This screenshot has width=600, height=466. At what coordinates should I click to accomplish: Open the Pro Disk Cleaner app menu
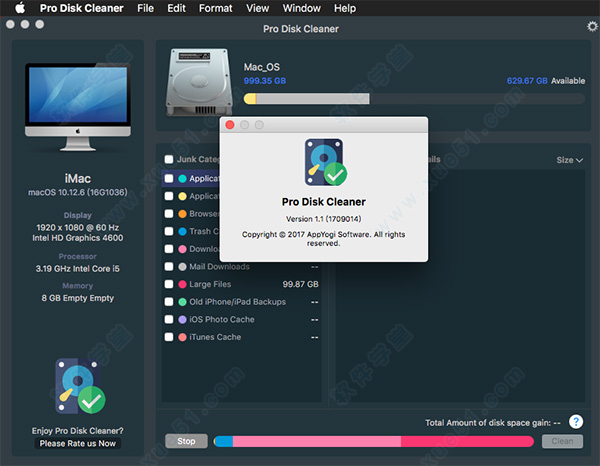point(82,8)
